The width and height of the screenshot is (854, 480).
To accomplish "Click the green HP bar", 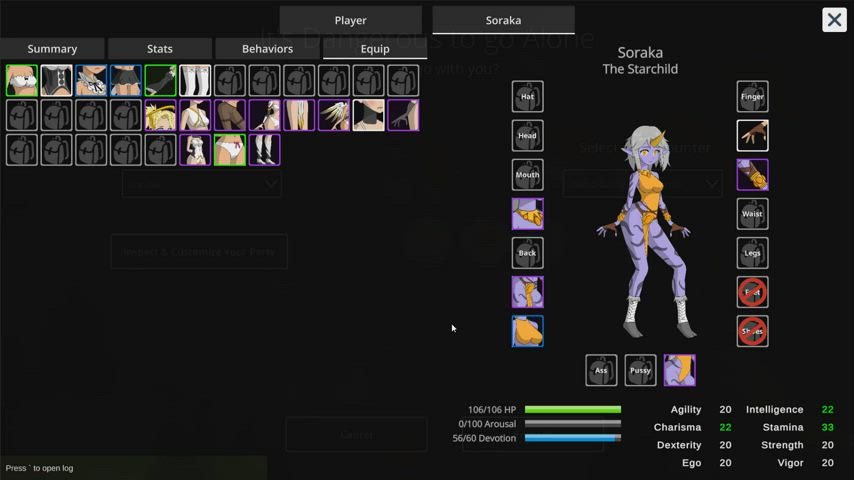I will (x=572, y=409).
